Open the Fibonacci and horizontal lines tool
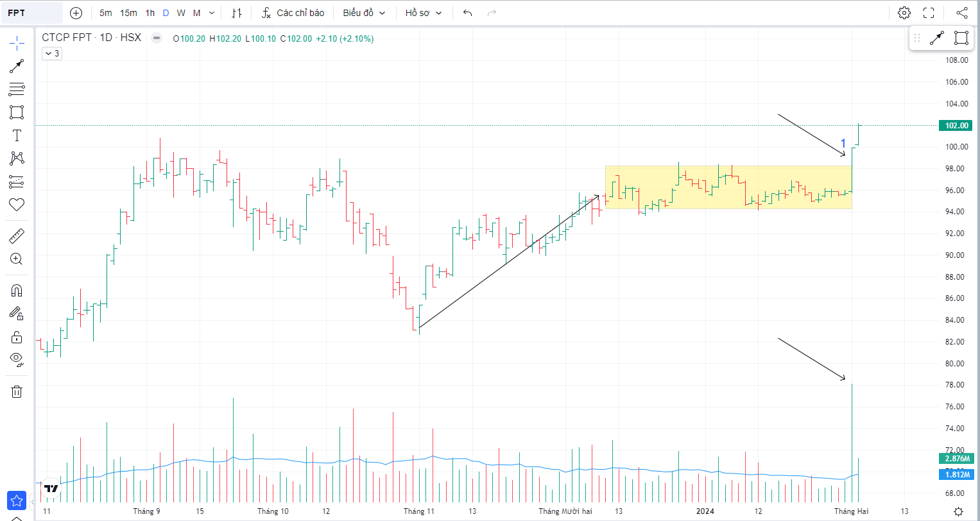 pyautogui.click(x=17, y=89)
